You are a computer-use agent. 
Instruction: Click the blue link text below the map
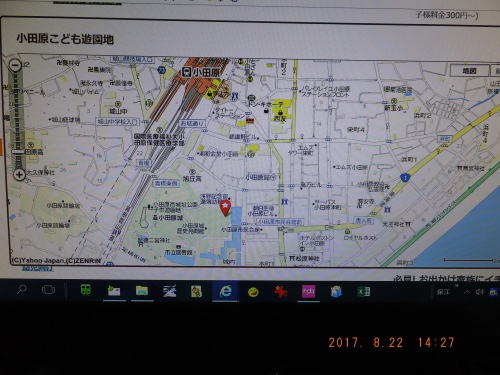click(37, 269)
